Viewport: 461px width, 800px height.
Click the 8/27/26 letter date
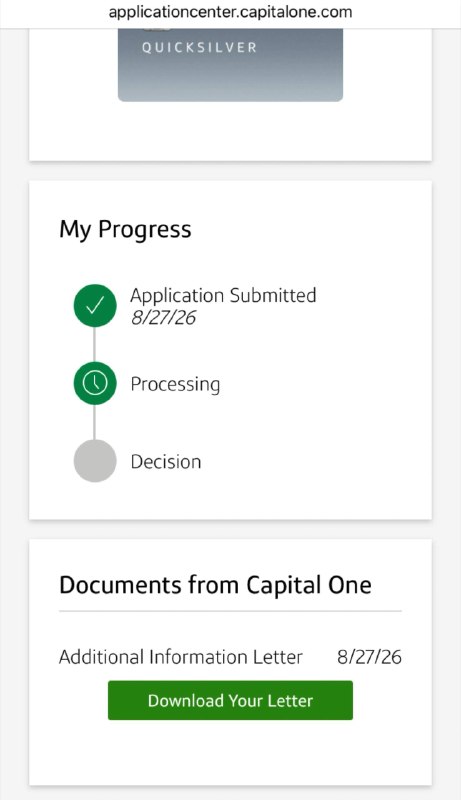coord(369,657)
